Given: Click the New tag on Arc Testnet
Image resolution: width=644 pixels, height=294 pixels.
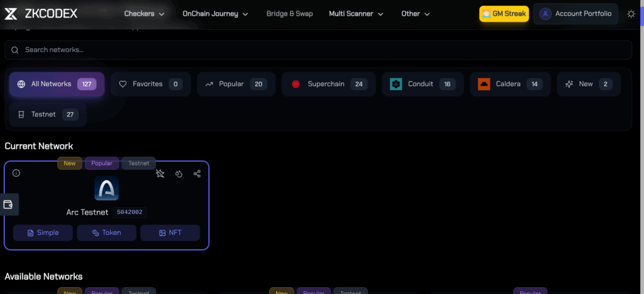Looking at the screenshot, I should (x=69, y=163).
